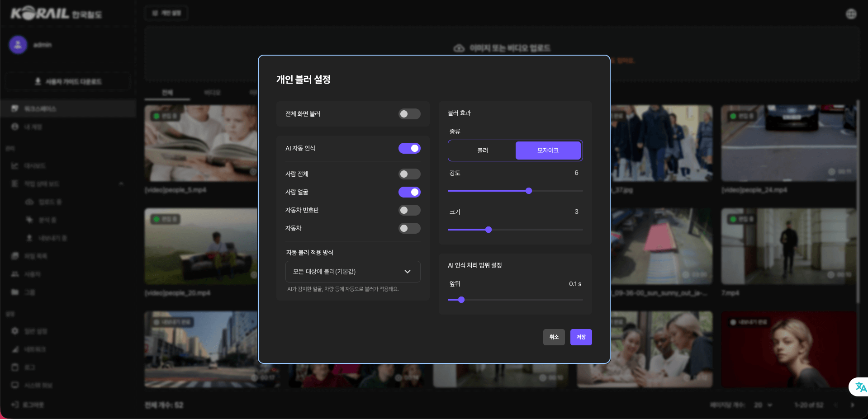Click the 저장 button
This screenshot has width=868, height=419.
pos(581,337)
